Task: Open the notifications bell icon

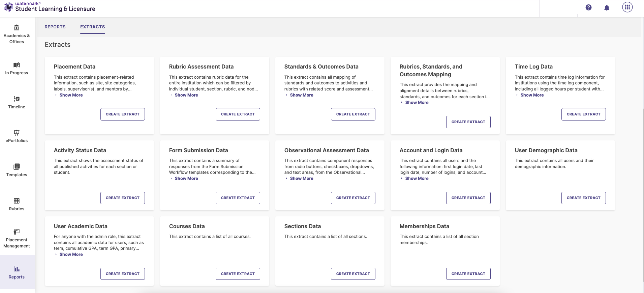Action: tap(607, 8)
